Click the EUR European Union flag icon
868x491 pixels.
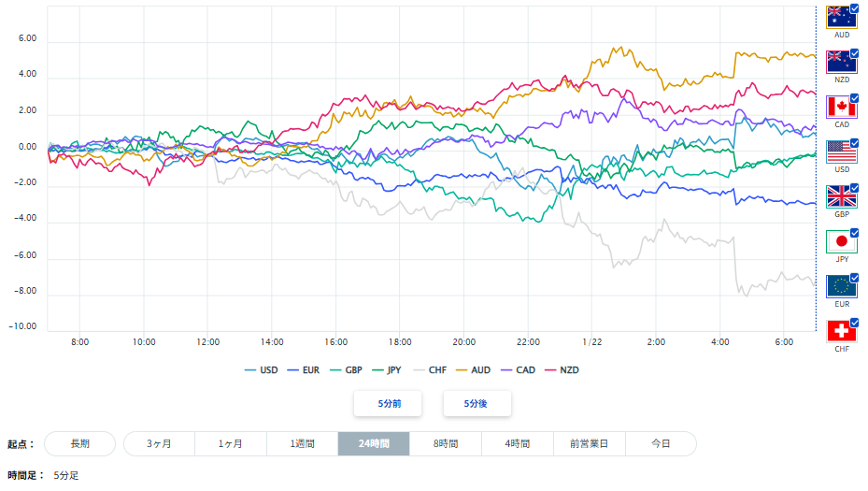click(x=842, y=286)
